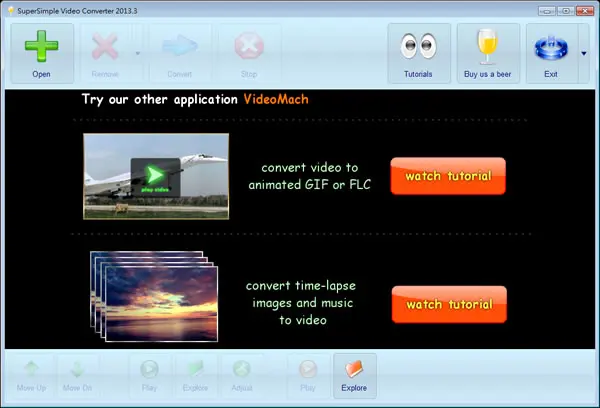Click the 'convert video to animated GIF or FLC' text

(x=310, y=176)
